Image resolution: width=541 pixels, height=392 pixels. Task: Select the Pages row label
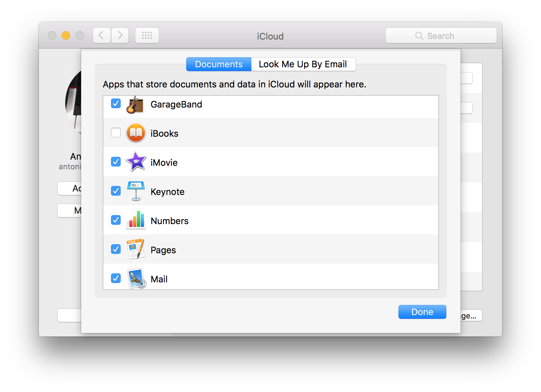click(x=163, y=250)
